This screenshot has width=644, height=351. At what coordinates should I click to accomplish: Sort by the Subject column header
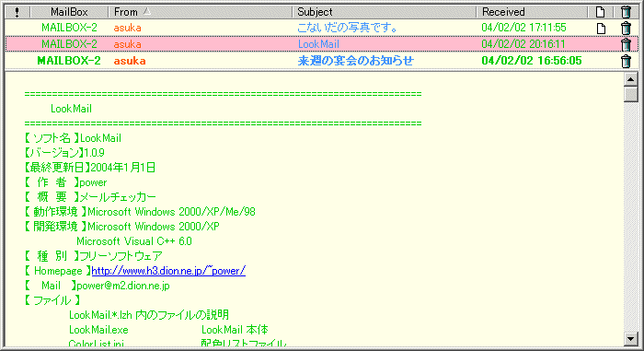pyautogui.click(x=384, y=12)
